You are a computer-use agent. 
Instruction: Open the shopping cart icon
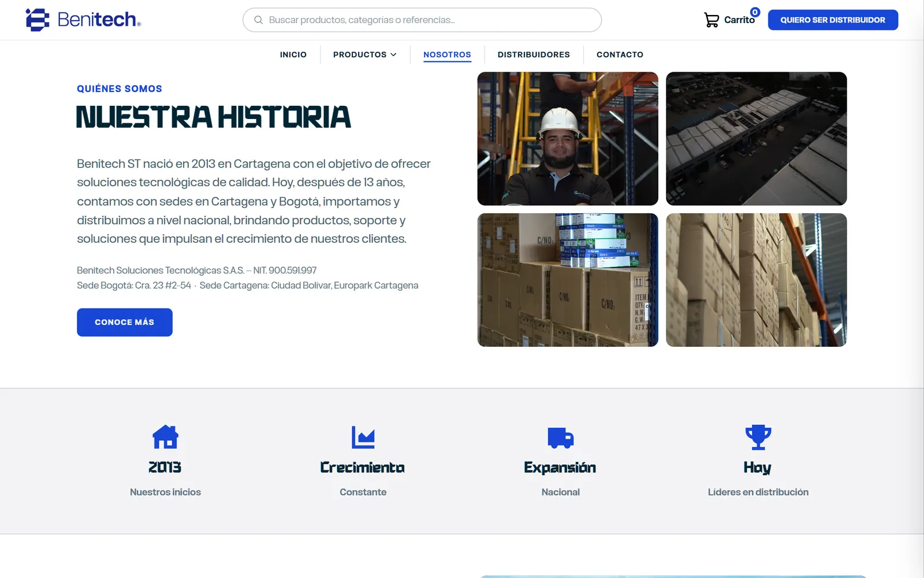coord(711,20)
